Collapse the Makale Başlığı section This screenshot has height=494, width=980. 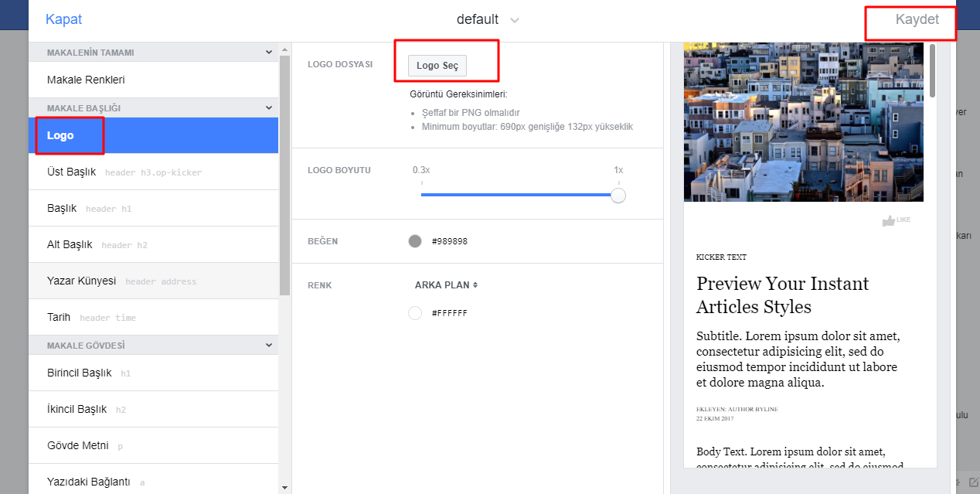coord(268,108)
